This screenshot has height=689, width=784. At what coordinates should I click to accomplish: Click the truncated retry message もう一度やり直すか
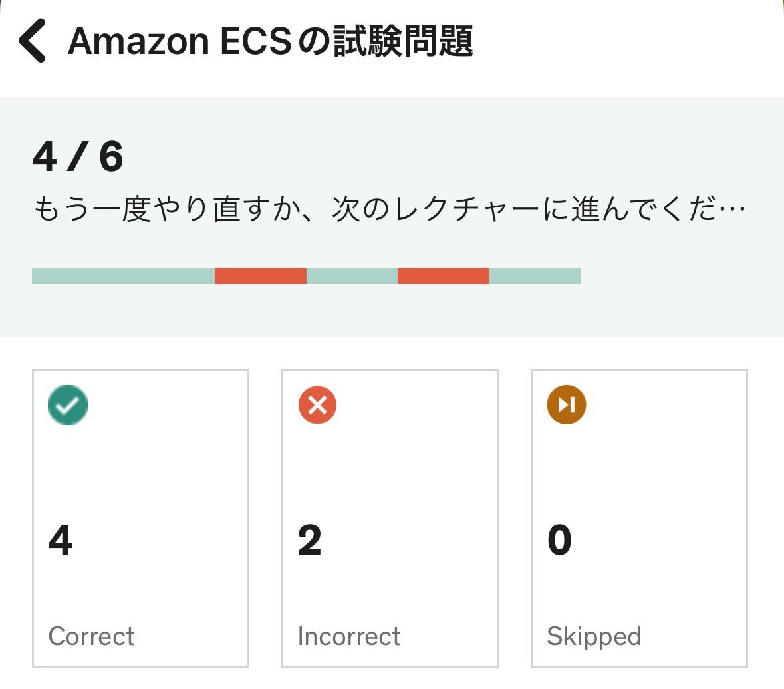389,209
